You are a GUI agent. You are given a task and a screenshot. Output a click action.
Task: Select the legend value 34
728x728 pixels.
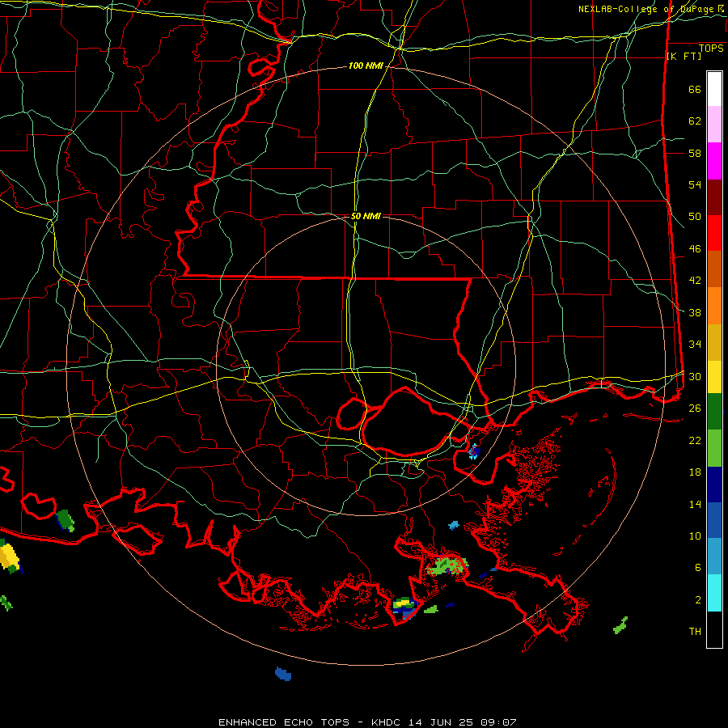(x=695, y=345)
